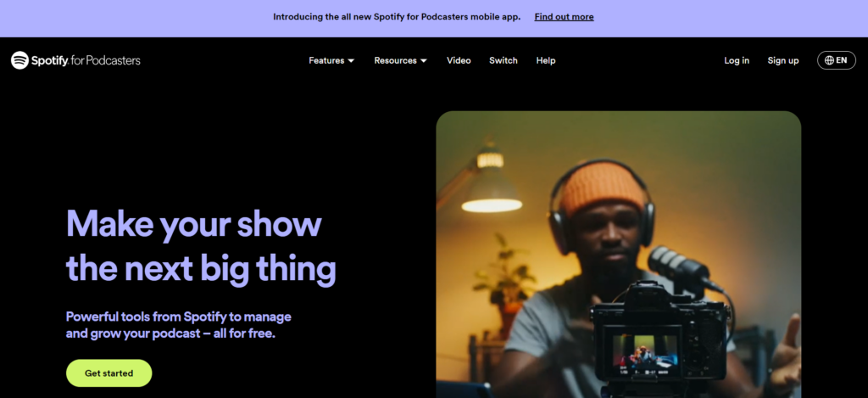This screenshot has height=398, width=868.
Task: Click the 'Make your show the next big thing' headline
Action: (201, 245)
